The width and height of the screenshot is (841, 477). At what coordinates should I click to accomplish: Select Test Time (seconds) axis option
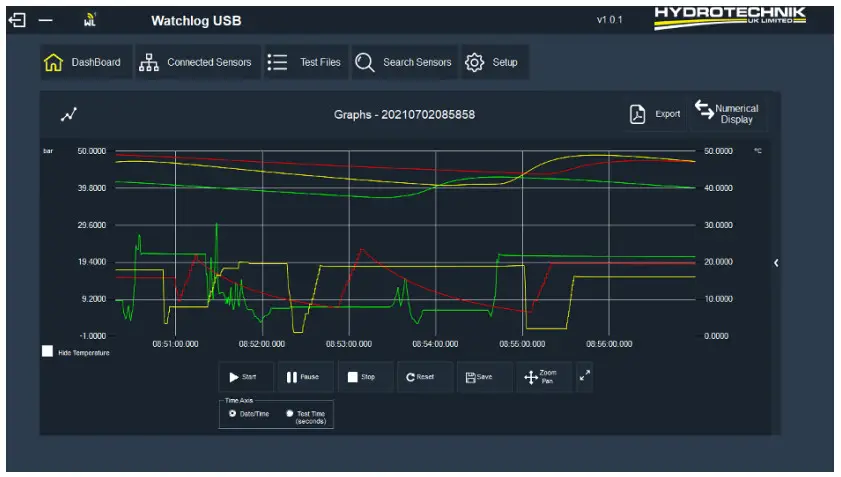pyautogui.click(x=290, y=414)
